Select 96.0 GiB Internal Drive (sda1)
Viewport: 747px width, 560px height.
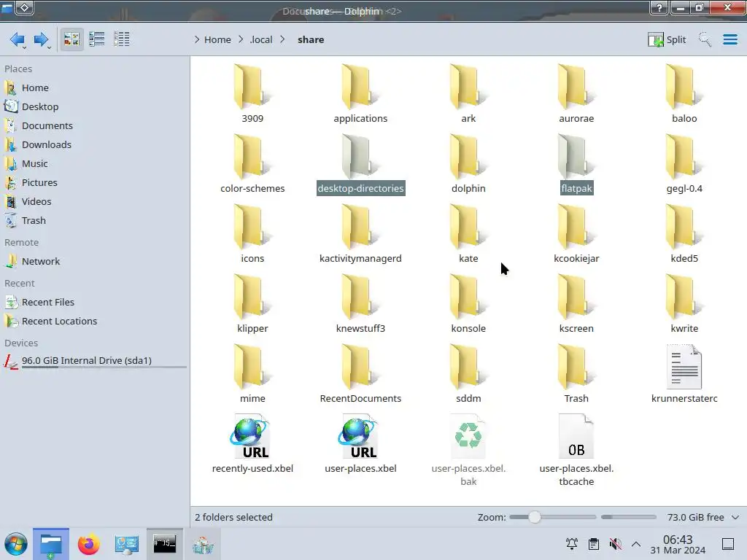[x=86, y=361]
